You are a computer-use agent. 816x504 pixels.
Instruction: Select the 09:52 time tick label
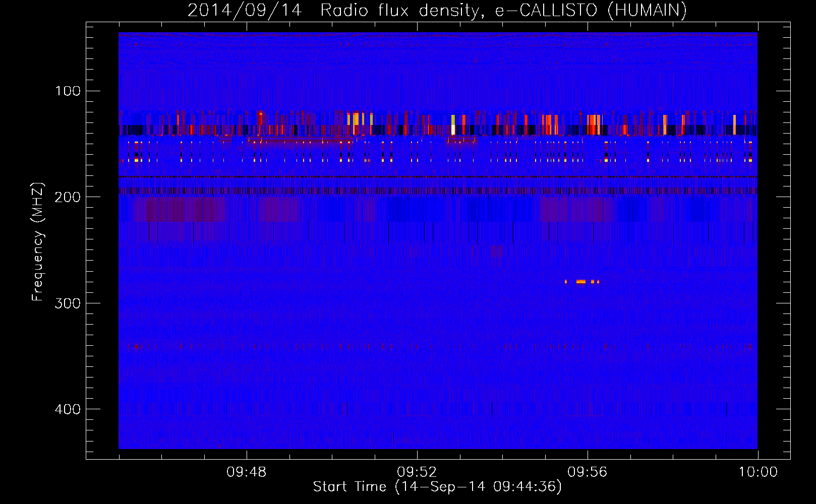pyautogui.click(x=417, y=472)
